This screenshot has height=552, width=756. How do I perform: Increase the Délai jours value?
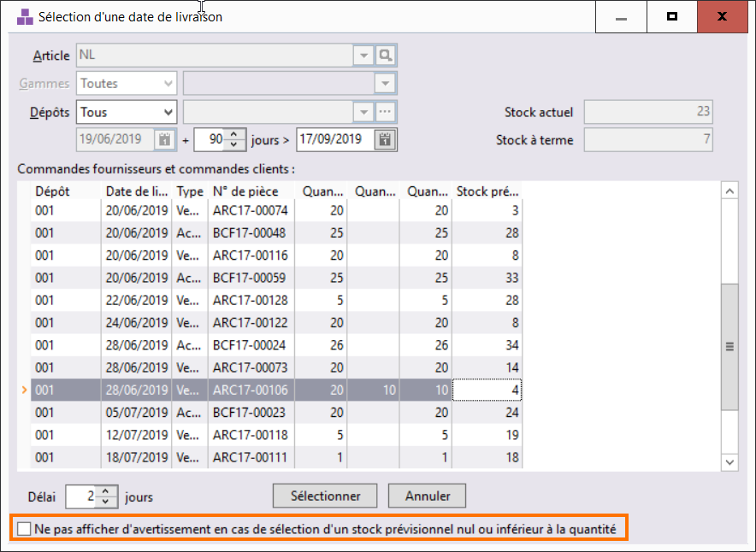[105, 491]
